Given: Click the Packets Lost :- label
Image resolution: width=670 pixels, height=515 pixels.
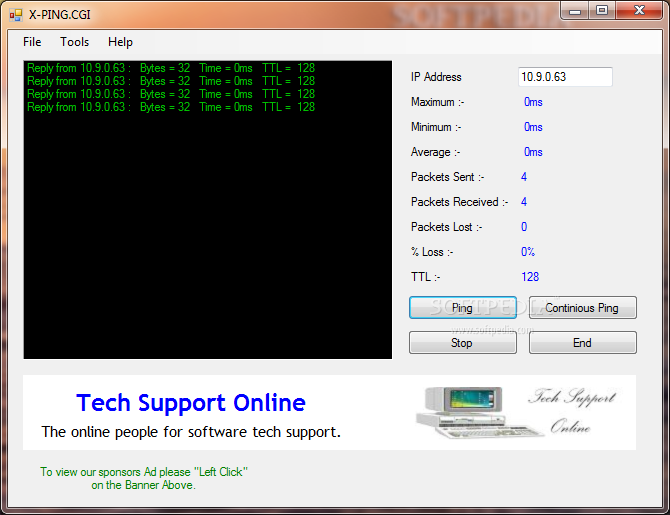Looking at the screenshot, I should 447,227.
